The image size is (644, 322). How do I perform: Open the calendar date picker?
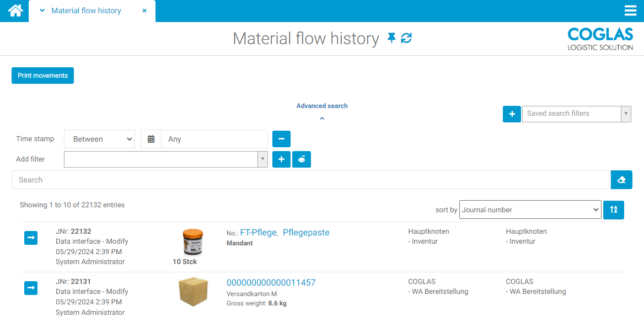[x=151, y=139]
